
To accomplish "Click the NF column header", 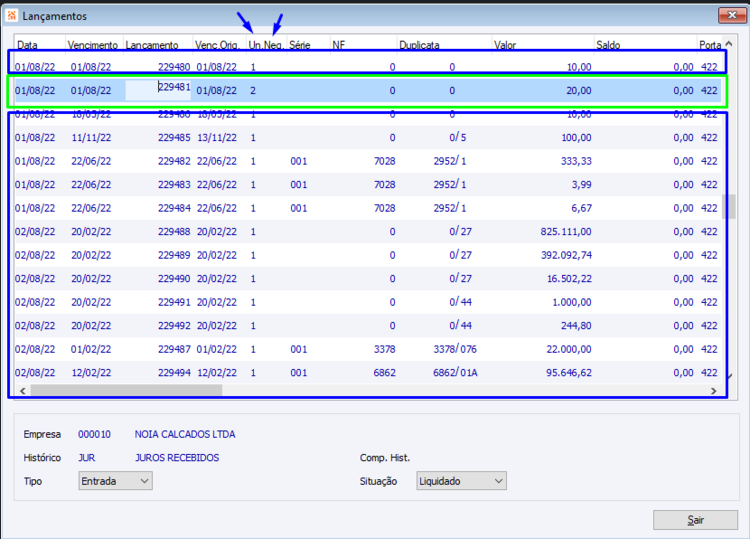I will [364, 45].
